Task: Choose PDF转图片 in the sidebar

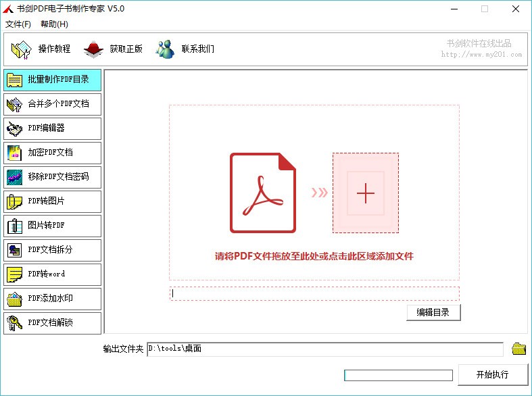Action: click(x=52, y=202)
